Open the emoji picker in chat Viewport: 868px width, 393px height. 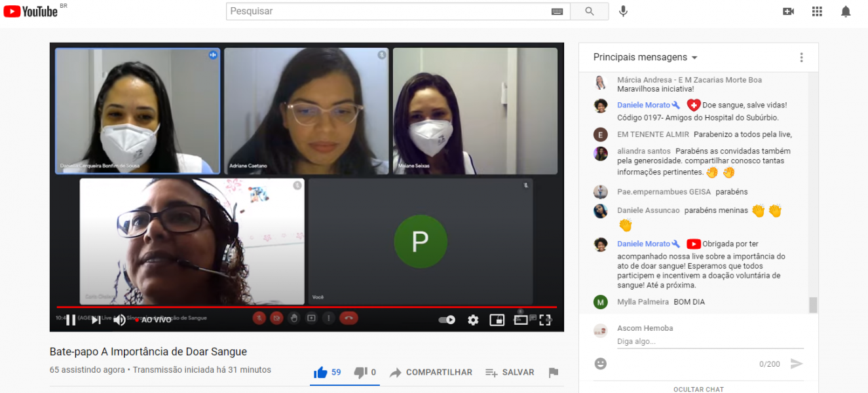pyautogui.click(x=600, y=364)
